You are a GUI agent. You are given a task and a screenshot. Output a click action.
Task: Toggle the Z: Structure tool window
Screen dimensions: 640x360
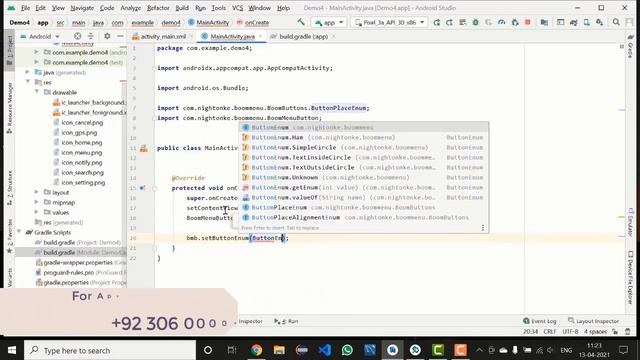coord(9,188)
